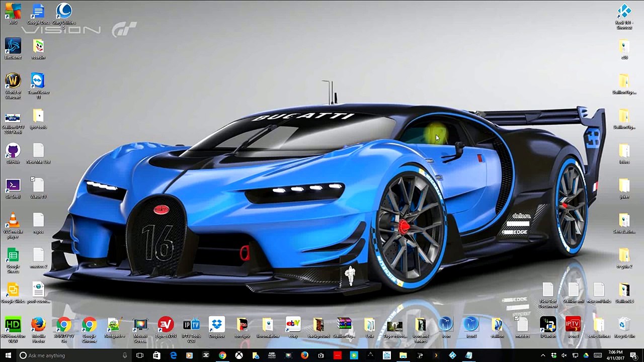The image size is (644, 362).
Task: Open the Battle.net launcher shortcut
Action: 13,49
